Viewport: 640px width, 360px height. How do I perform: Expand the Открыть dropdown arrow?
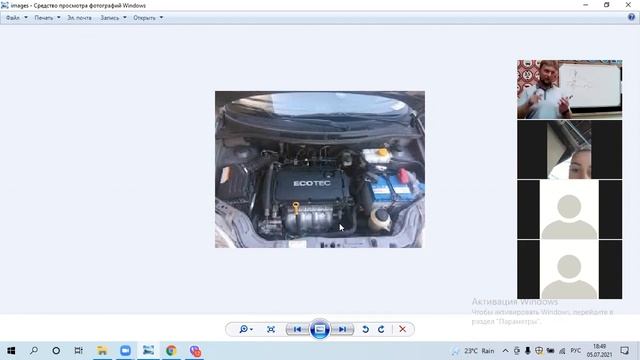pos(161,18)
